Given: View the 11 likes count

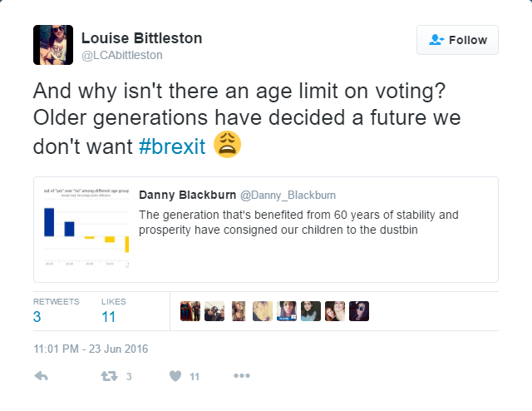Looking at the screenshot, I should click(x=109, y=317).
